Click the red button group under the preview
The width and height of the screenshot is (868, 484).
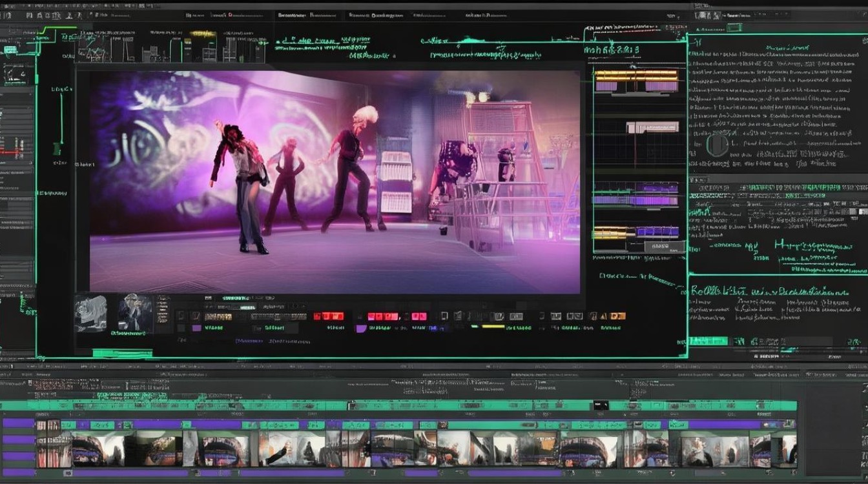coord(329,316)
